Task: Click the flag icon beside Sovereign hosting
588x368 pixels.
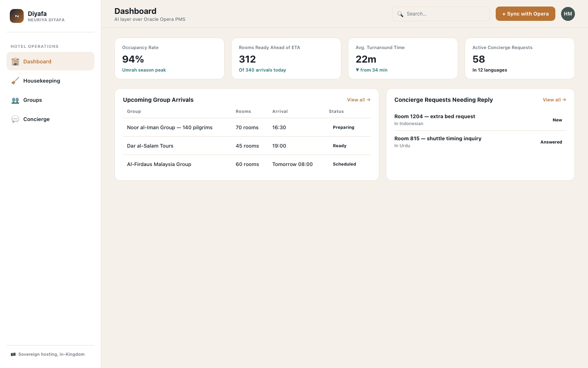Action: 13,355
